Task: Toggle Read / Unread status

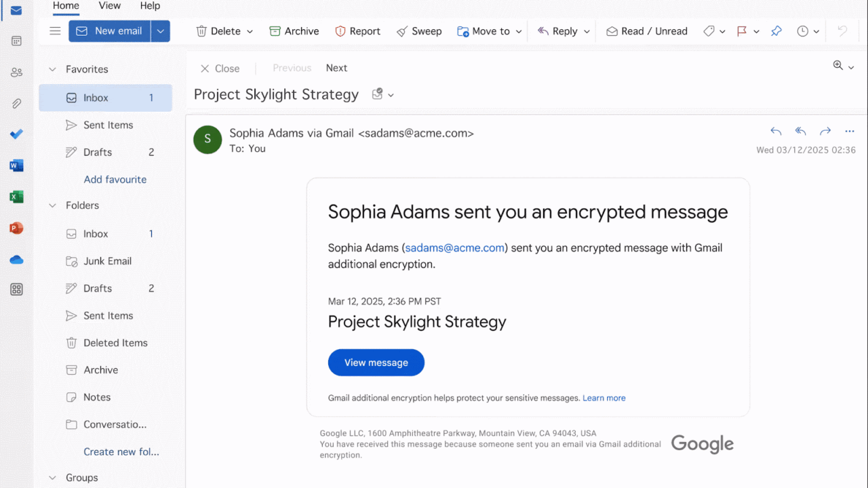Action: [646, 31]
